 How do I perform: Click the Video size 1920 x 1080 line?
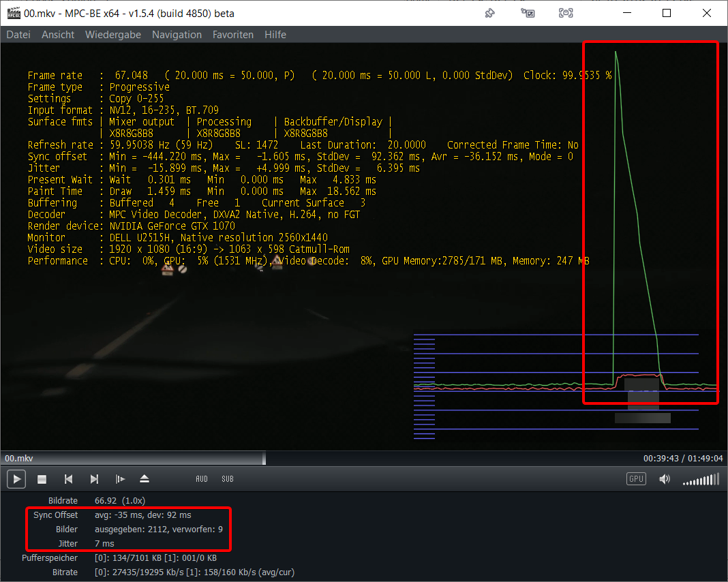[x=189, y=249]
